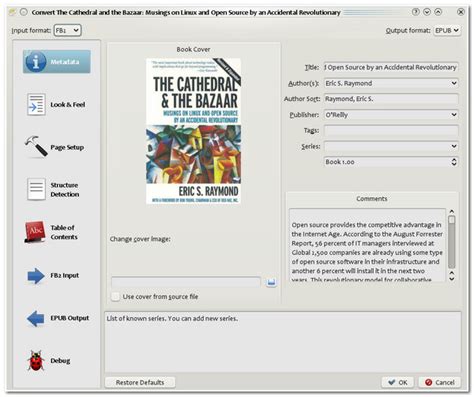Click inside the Comments text area
Viewport: 474px width, 397px height.
coord(367,245)
